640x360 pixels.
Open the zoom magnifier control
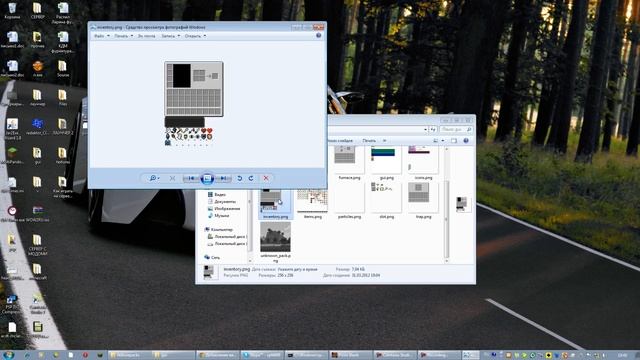click(154, 178)
